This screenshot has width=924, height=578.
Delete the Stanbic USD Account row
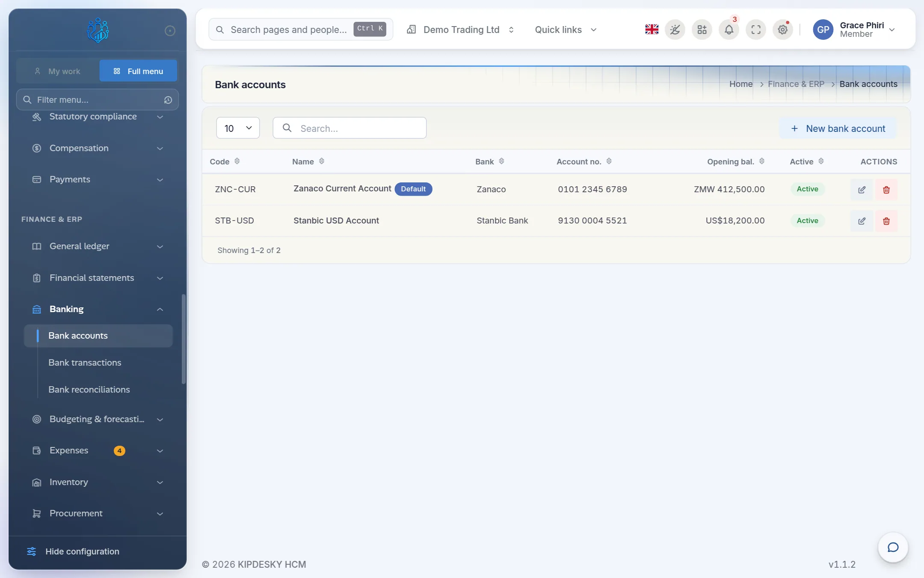pyautogui.click(x=886, y=221)
